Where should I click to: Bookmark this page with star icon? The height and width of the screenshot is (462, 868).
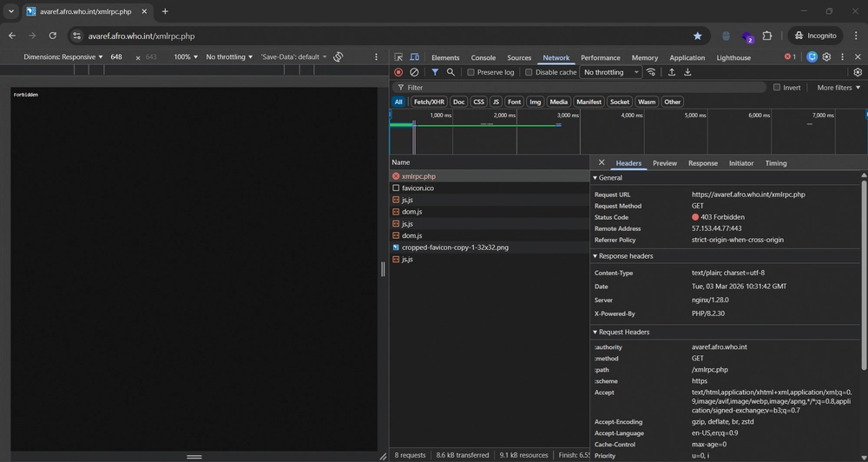coord(698,36)
